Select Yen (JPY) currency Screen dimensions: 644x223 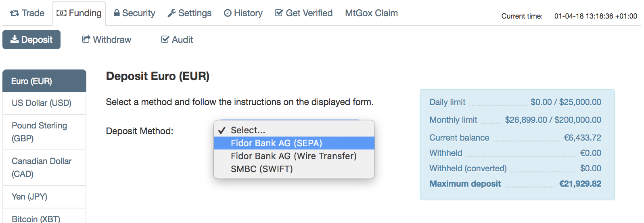29,197
